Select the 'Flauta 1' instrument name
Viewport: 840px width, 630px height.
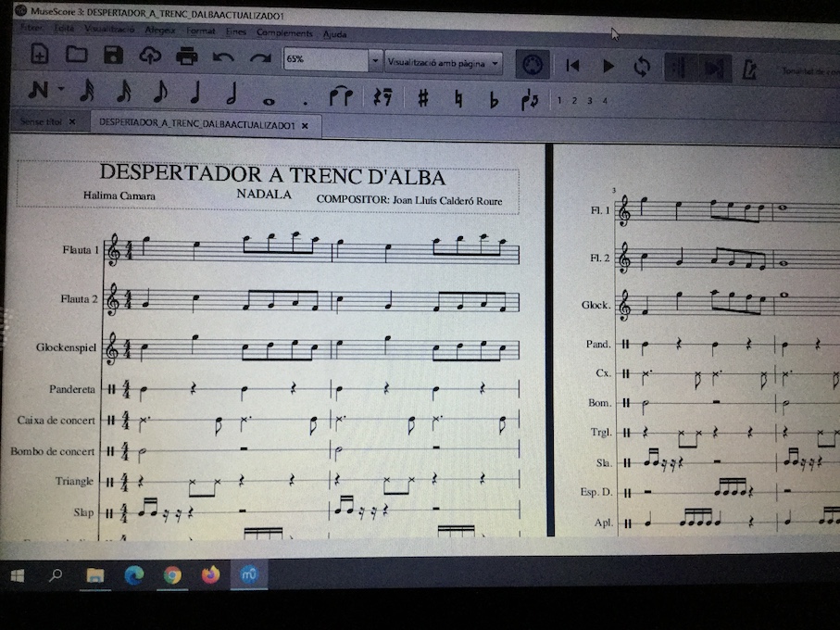coord(81,249)
